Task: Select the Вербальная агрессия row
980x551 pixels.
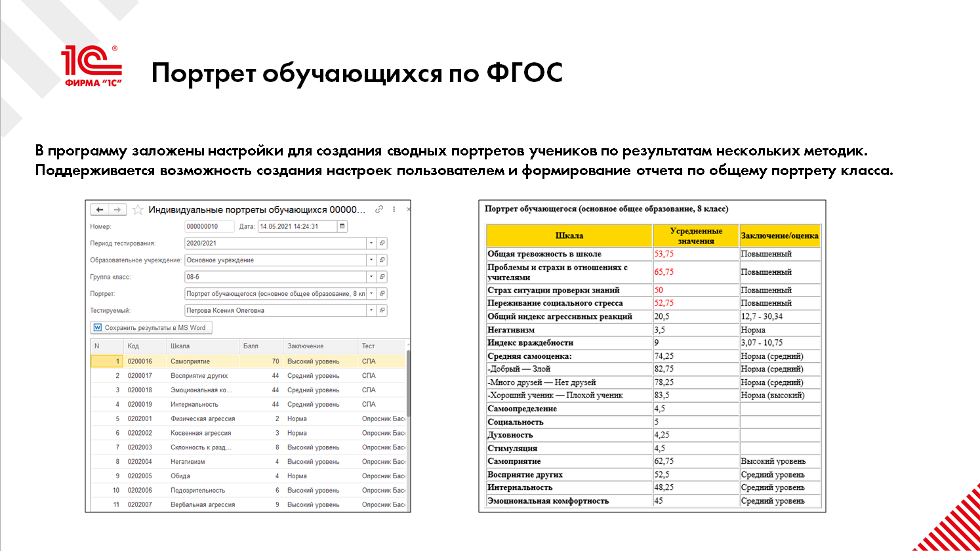Action: 248,505
